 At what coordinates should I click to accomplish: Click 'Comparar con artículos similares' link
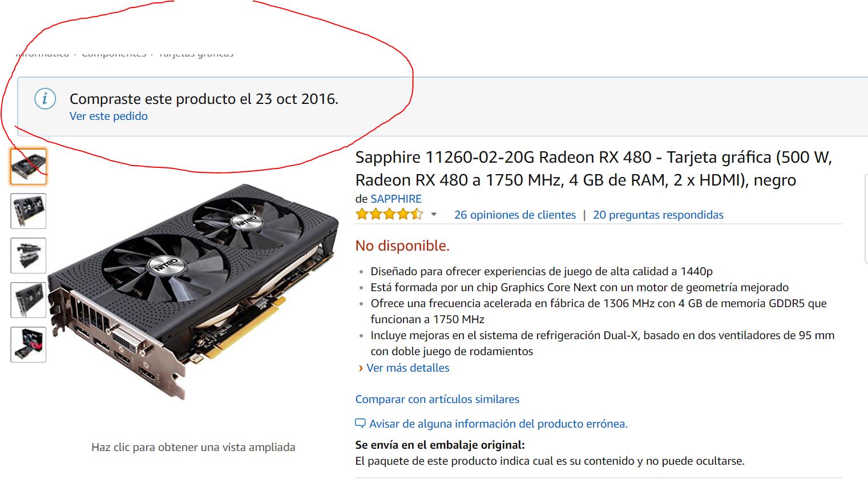[437, 399]
